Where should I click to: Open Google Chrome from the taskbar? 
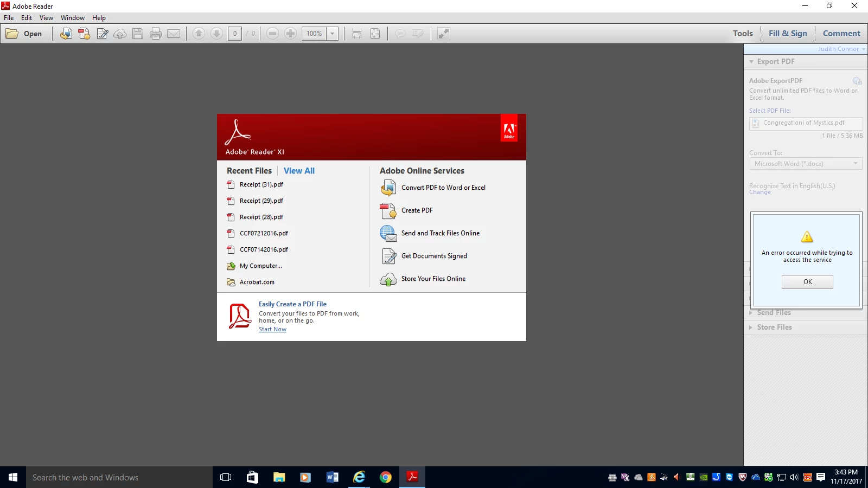coord(385,477)
